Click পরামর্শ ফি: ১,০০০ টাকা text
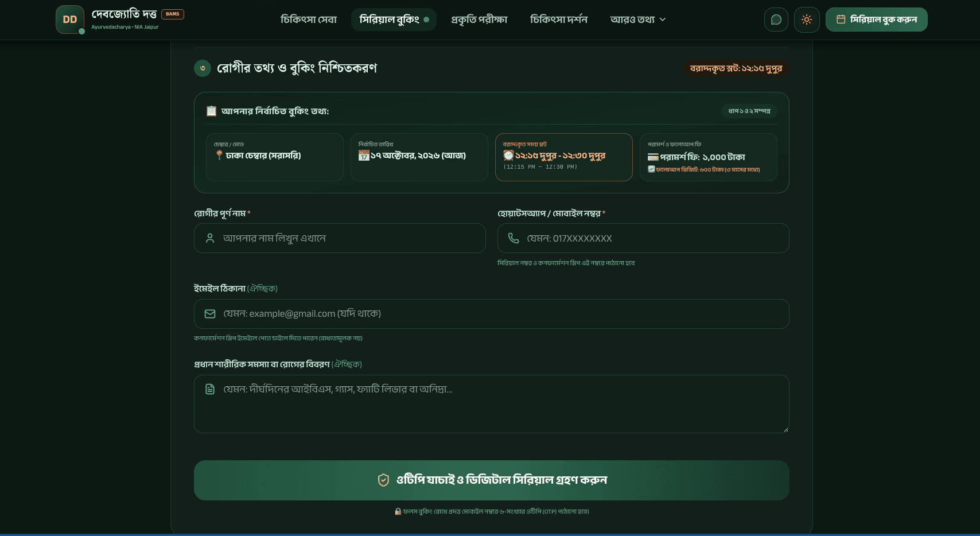Screen dimensions: 980x536 pyautogui.click(x=702, y=157)
